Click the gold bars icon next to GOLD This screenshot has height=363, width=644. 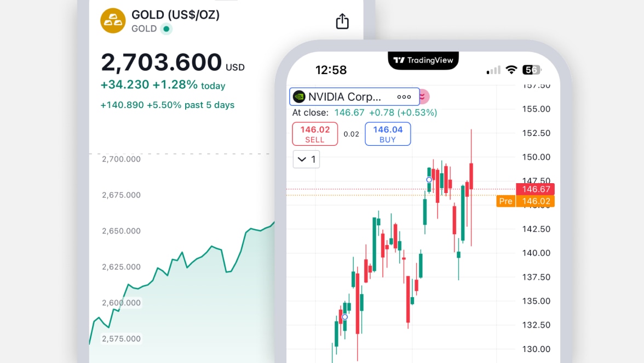point(113,21)
